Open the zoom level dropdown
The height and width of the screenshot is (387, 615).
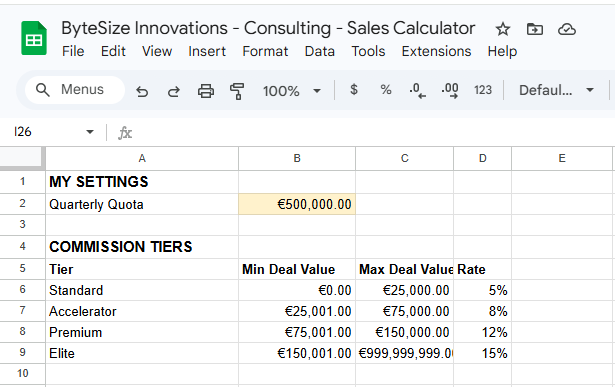tap(291, 91)
